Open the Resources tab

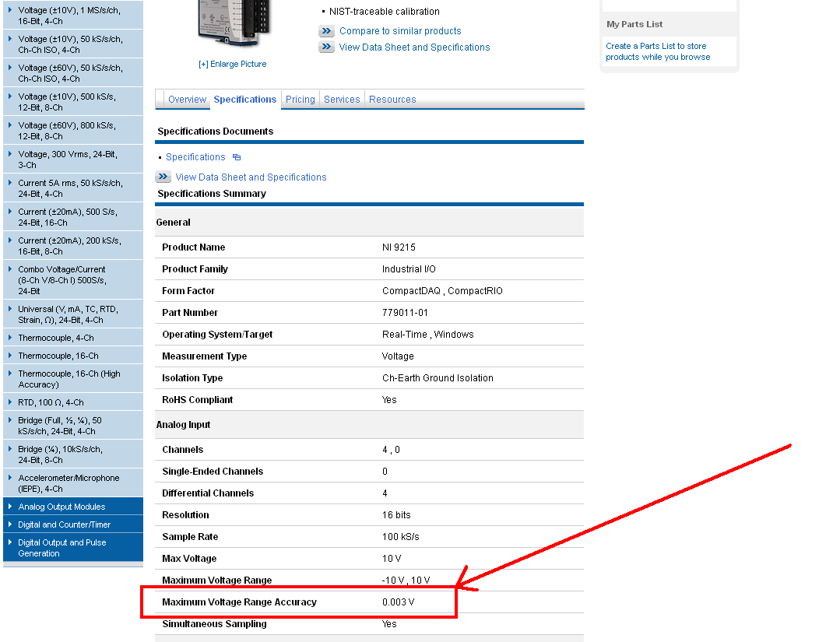pyautogui.click(x=392, y=99)
